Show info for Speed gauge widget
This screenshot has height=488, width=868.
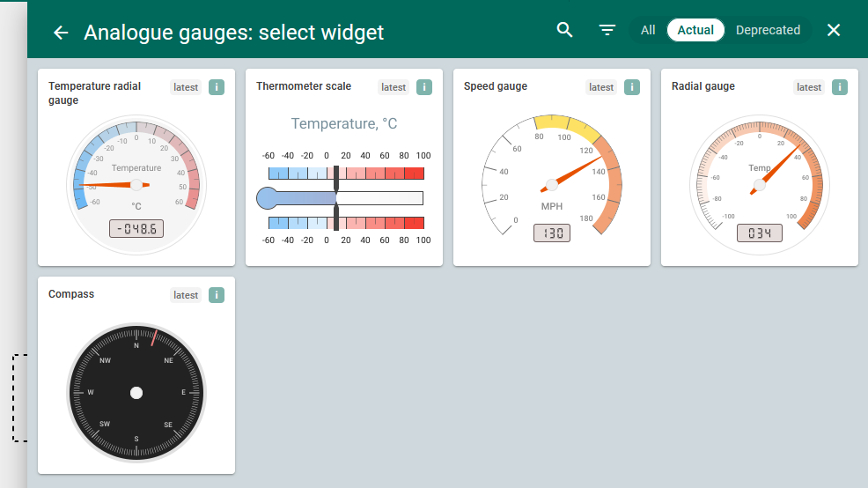pos(632,87)
